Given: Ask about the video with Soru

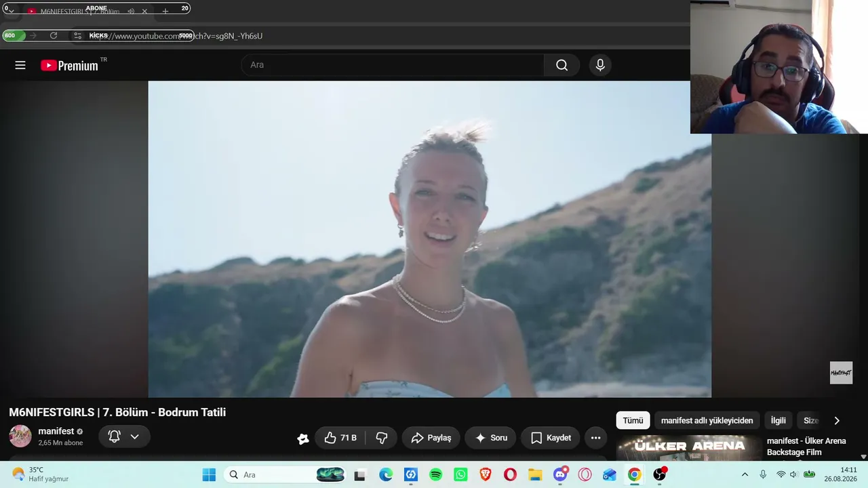Looking at the screenshot, I should [x=491, y=438].
